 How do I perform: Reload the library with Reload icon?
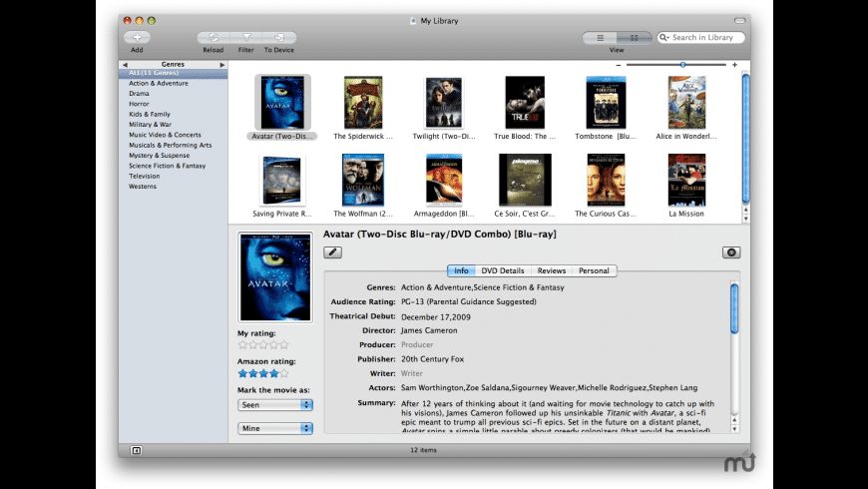click(x=214, y=37)
